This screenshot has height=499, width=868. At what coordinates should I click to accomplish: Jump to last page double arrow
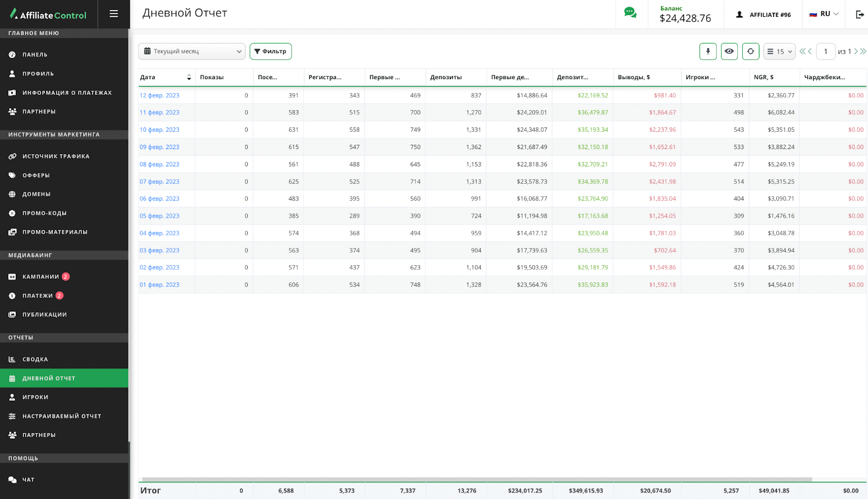click(863, 52)
